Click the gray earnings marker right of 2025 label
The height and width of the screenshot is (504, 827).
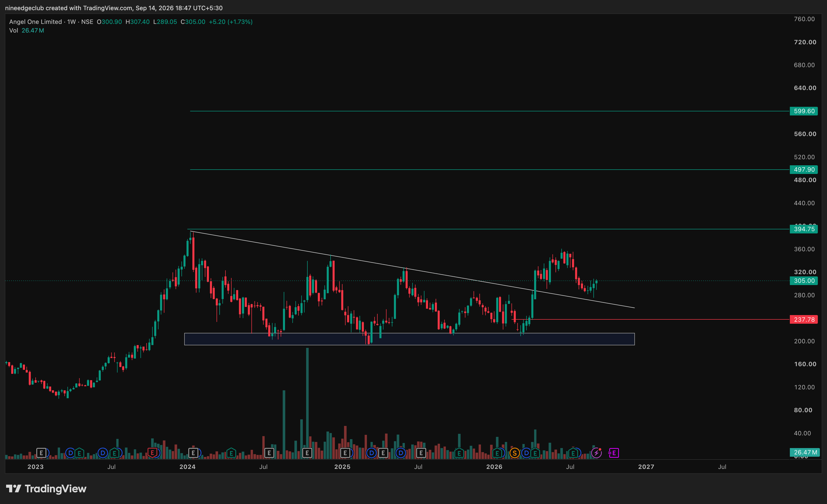345,453
